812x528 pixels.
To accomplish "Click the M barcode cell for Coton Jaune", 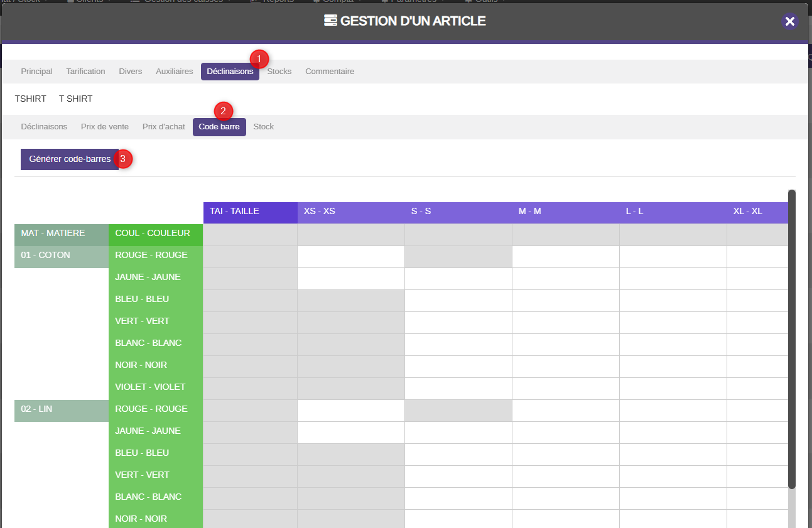I will point(565,279).
